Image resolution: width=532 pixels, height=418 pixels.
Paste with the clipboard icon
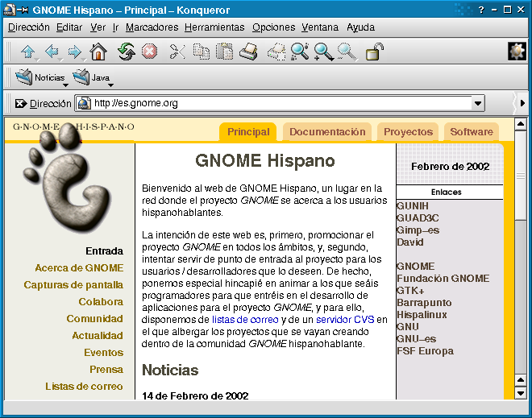(225, 52)
